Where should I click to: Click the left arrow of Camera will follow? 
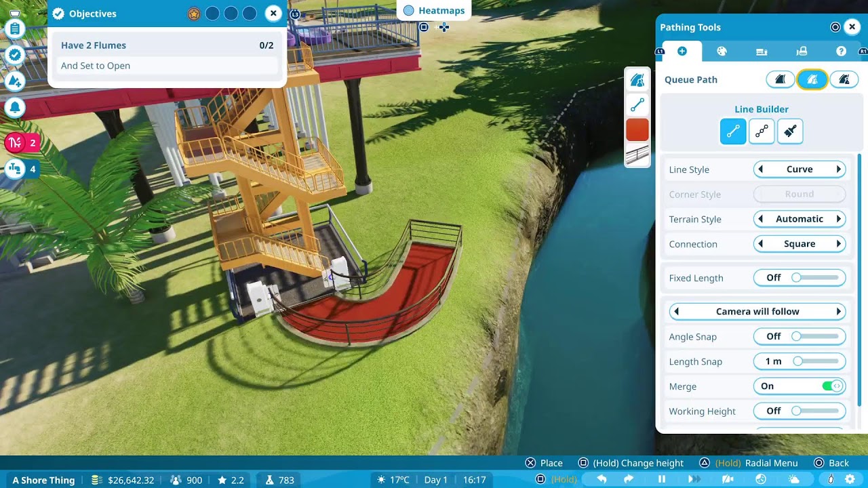tap(676, 312)
